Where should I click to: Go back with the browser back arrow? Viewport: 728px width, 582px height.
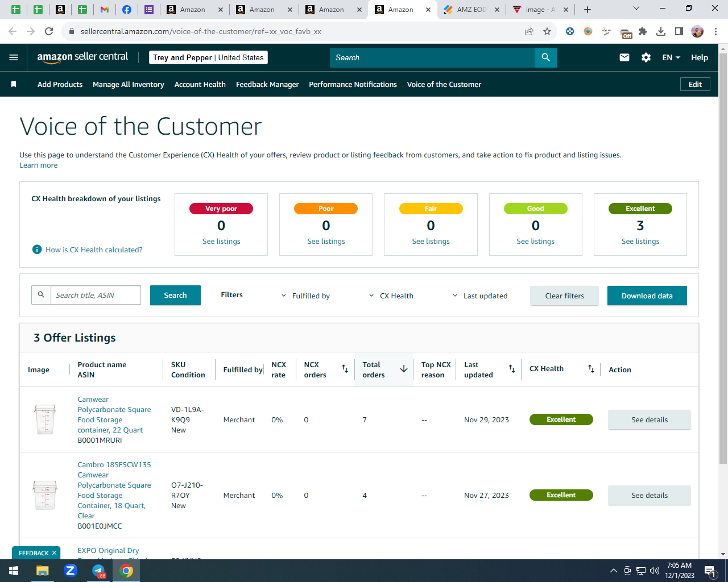click(x=13, y=31)
